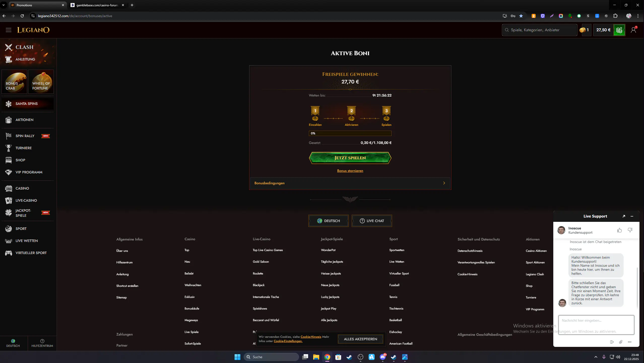Click the gold coins balance icon
The width and height of the screenshot is (644, 363).
click(x=582, y=30)
